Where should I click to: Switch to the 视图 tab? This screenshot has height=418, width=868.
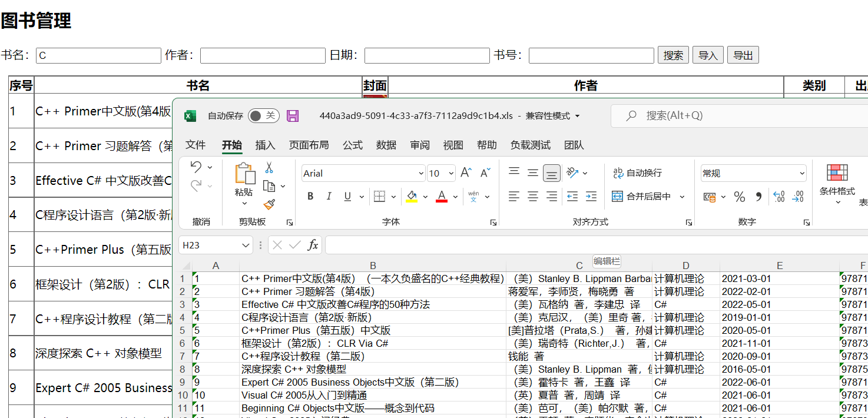pos(453,145)
